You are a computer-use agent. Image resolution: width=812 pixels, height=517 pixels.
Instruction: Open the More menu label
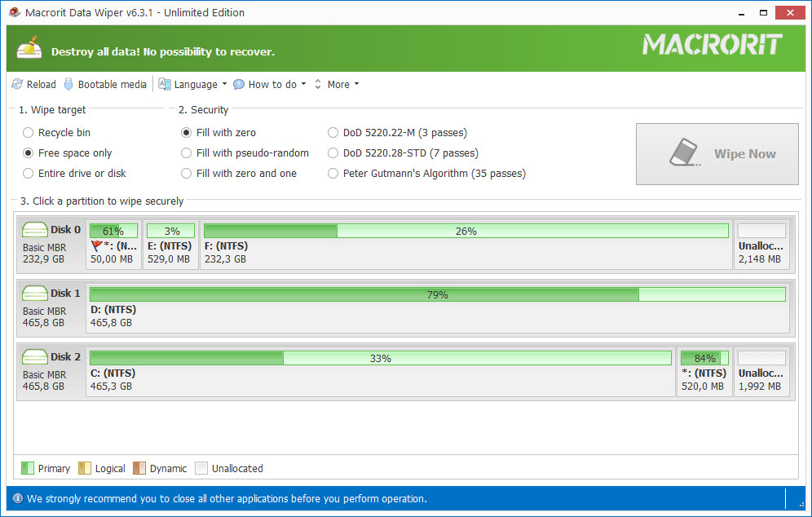point(338,85)
